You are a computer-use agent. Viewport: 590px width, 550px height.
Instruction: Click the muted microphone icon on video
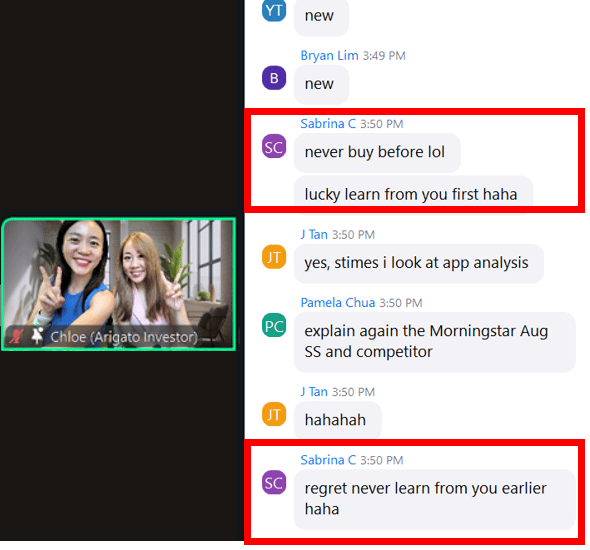16,336
